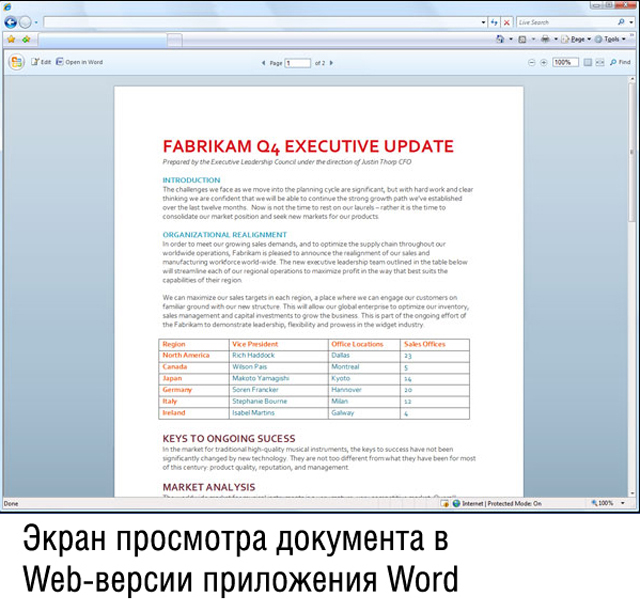This screenshot has height=612, width=640.
Task: Click the Home page icon
Action: click(x=500, y=39)
